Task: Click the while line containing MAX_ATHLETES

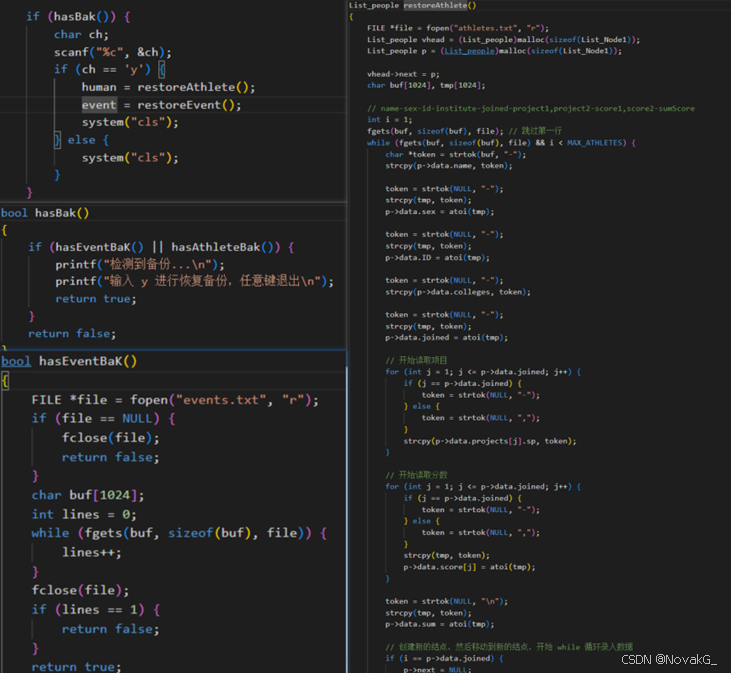Action: [501, 143]
